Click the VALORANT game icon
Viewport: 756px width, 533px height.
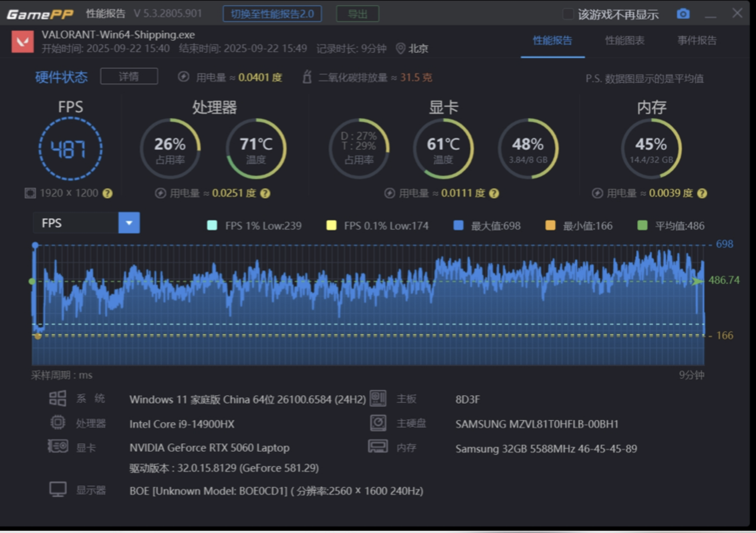(x=23, y=41)
